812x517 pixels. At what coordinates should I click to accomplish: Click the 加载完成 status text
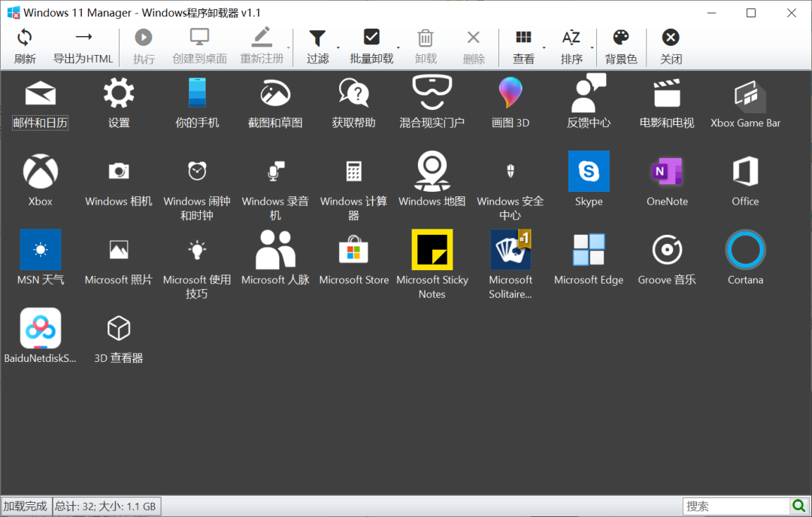click(x=26, y=506)
